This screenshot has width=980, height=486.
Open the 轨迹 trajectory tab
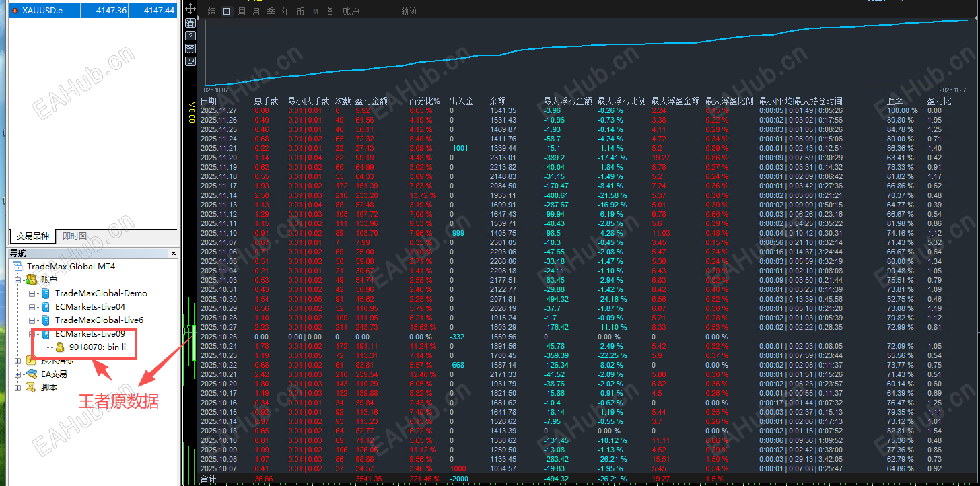pos(409,11)
